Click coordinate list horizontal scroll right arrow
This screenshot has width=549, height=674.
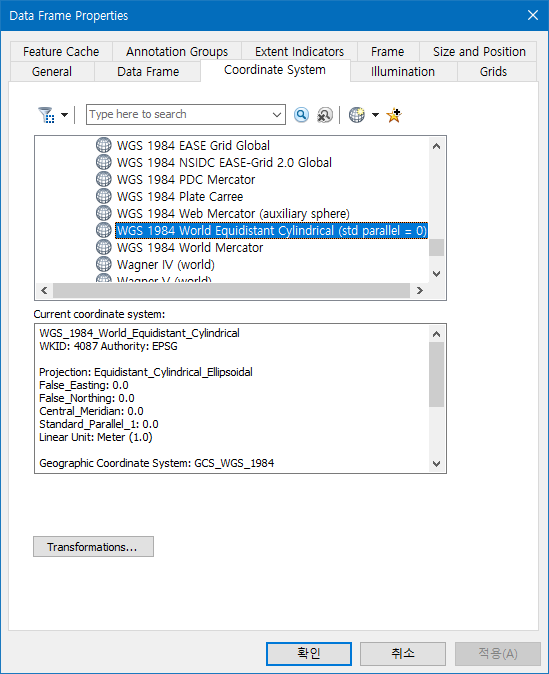click(420, 291)
